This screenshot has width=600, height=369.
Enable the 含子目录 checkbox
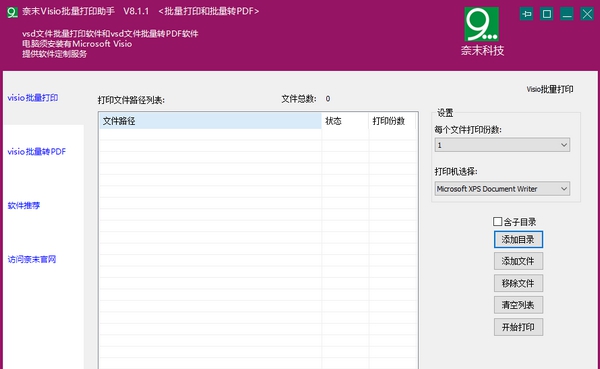tap(497, 222)
